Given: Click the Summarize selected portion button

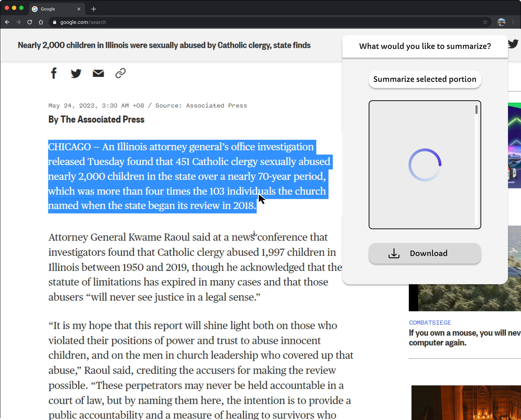Looking at the screenshot, I should click(x=425, y=79).
